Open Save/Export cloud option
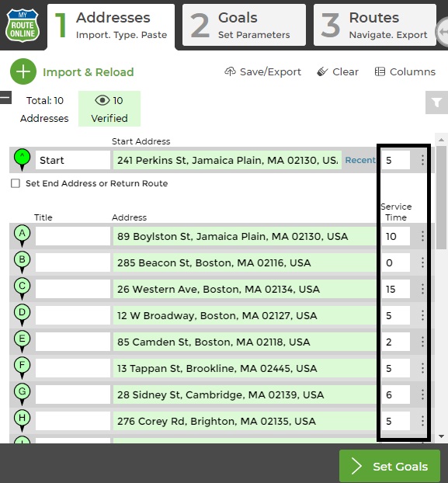 [x=262, y=71]
